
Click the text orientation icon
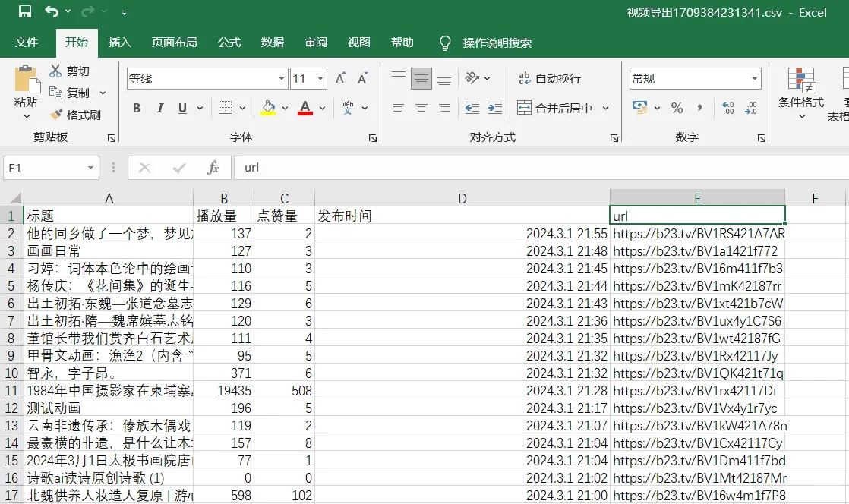(472, 78)
